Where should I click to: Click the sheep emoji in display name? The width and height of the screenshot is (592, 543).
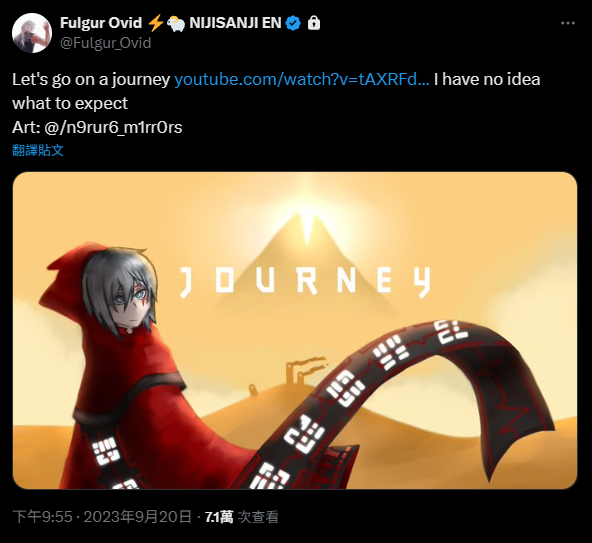tap(176, 23)
